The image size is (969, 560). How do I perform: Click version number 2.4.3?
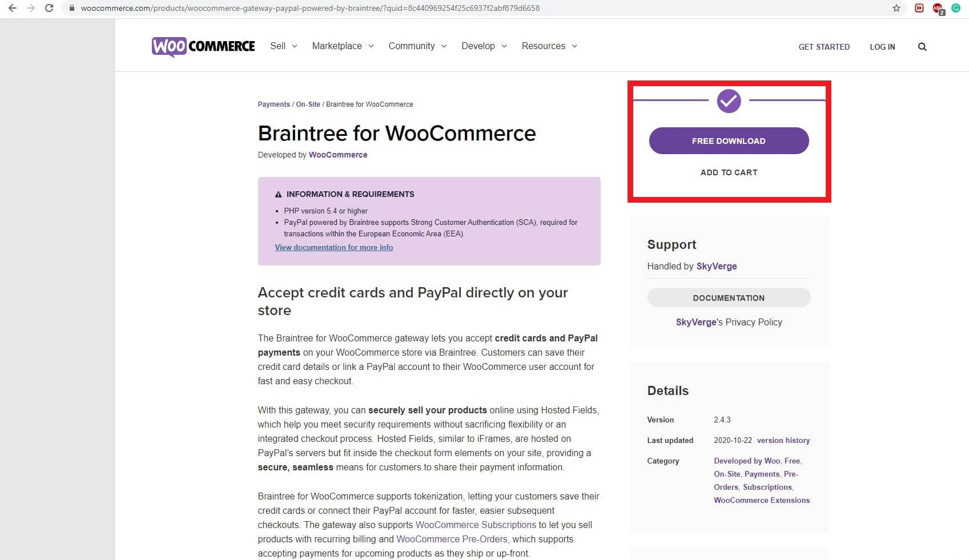[722, 420]
